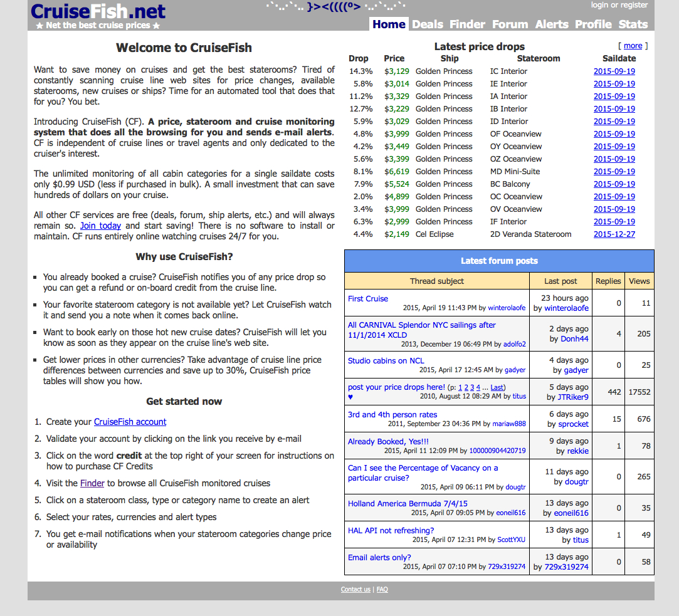The width and height of the screenshot is (679, 616).
Task: Jump to Last page of price drops thread
Action: pos(497,387)
